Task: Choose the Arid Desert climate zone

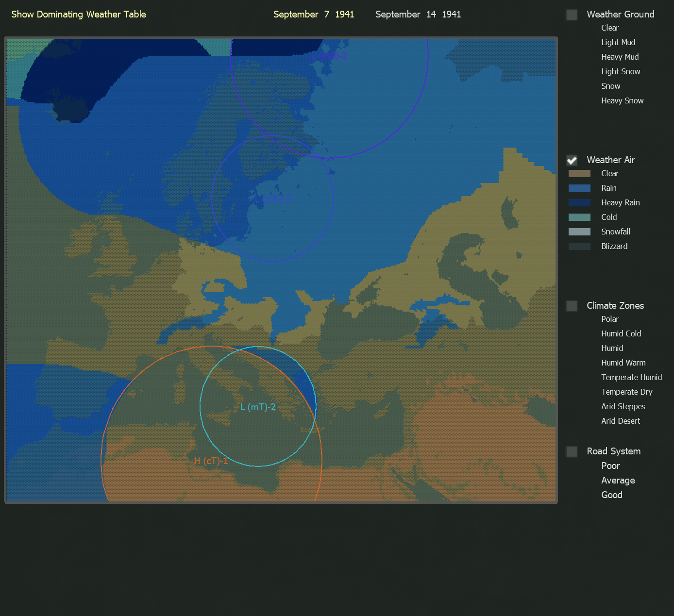Action: point(621,421)
